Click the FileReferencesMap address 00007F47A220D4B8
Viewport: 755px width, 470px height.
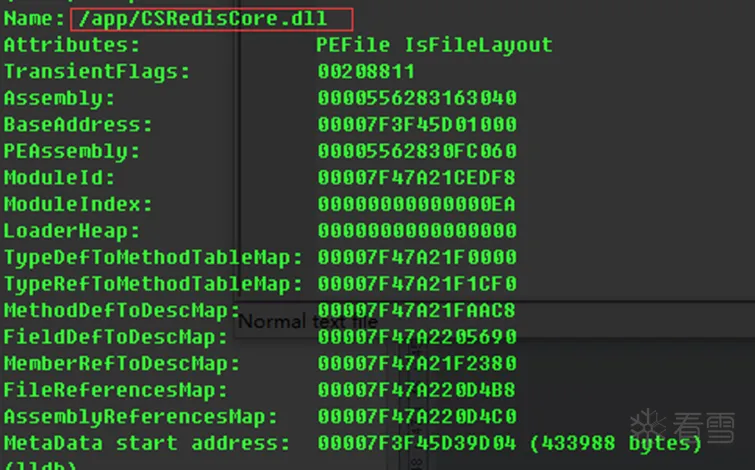(x=417, y=390)
